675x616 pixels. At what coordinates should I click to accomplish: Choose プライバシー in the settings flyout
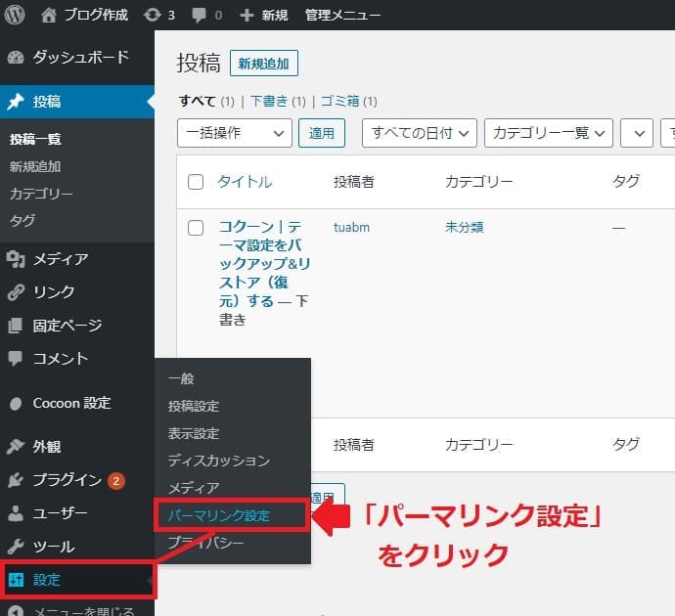(205, 543)
